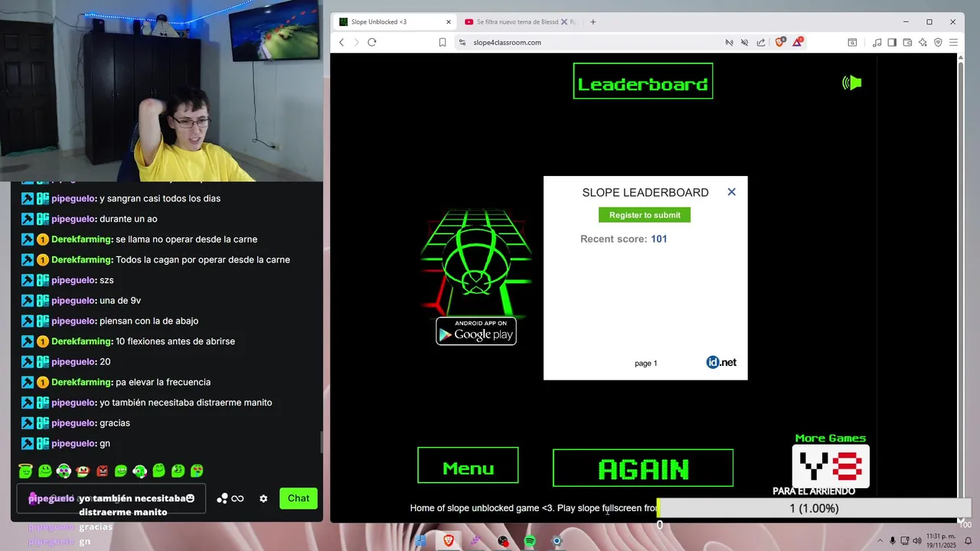Click the PARA EL ARRIENDO progress bar
Image resolution: width=980 pixels, height=551 pixels.
(x=815, y=508)
